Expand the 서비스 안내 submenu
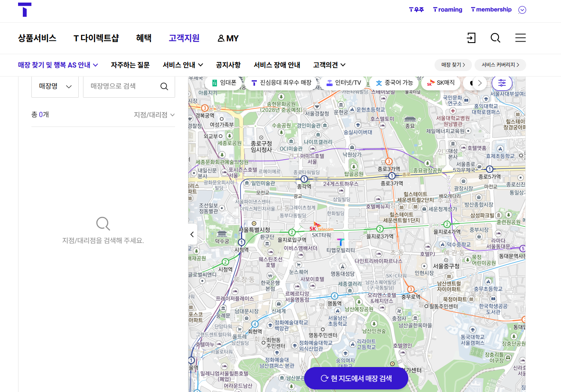This screenshot has height=392, width=561. pos(183,65)
